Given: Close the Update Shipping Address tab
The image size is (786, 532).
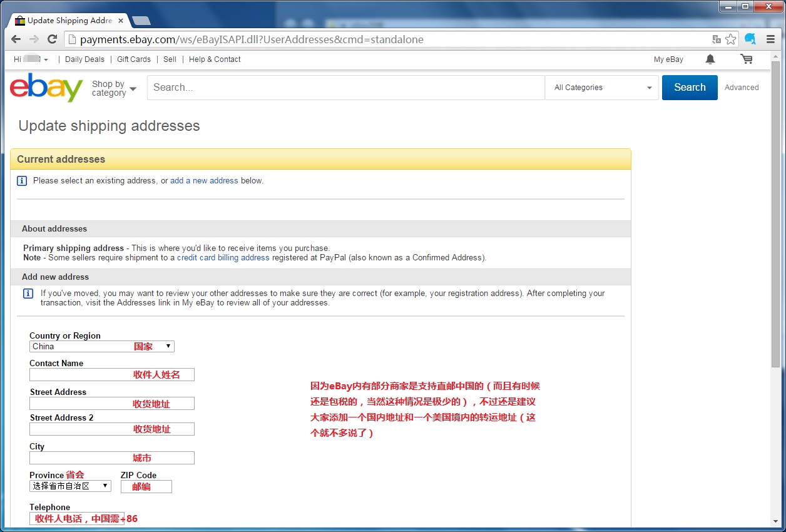Looking at the screenshot, I should (121, 21).
